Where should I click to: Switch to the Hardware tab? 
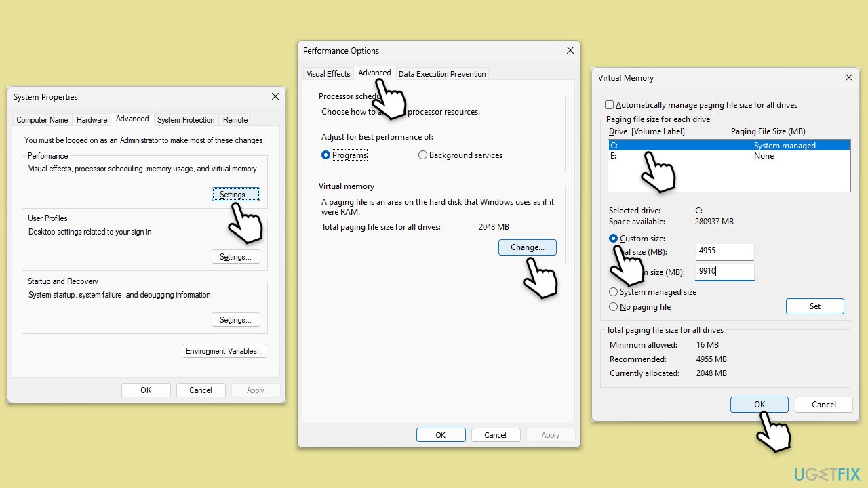pyautogui.click(x=92, y=120)
